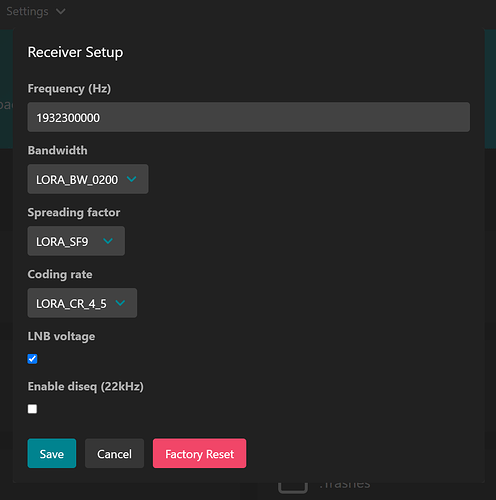This screenshot has width=496, height=500.
Task: Click the 1932300000 frequency value
Action: click(68, 118)
